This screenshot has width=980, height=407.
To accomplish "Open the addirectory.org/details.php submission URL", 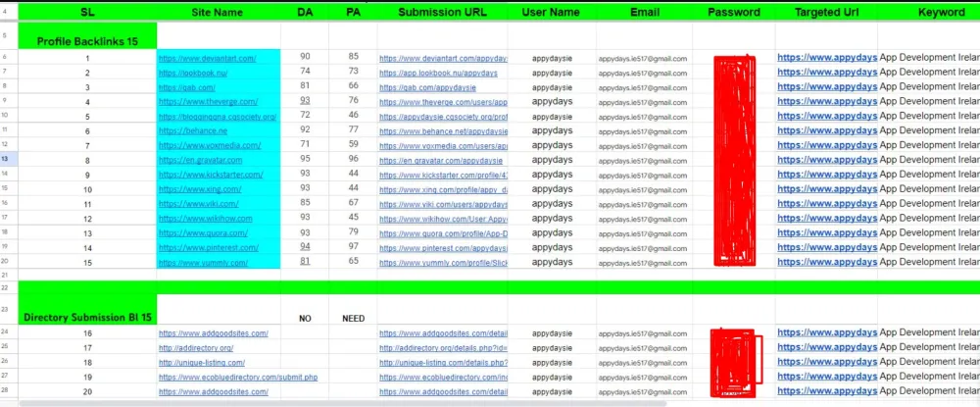I will point(443,348).
